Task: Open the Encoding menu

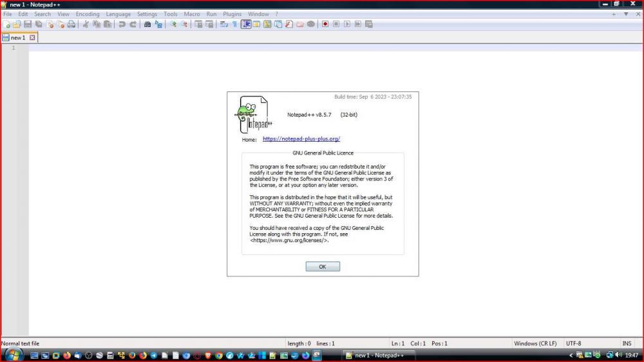Action: pyautogui.click(x=88, y=14)
